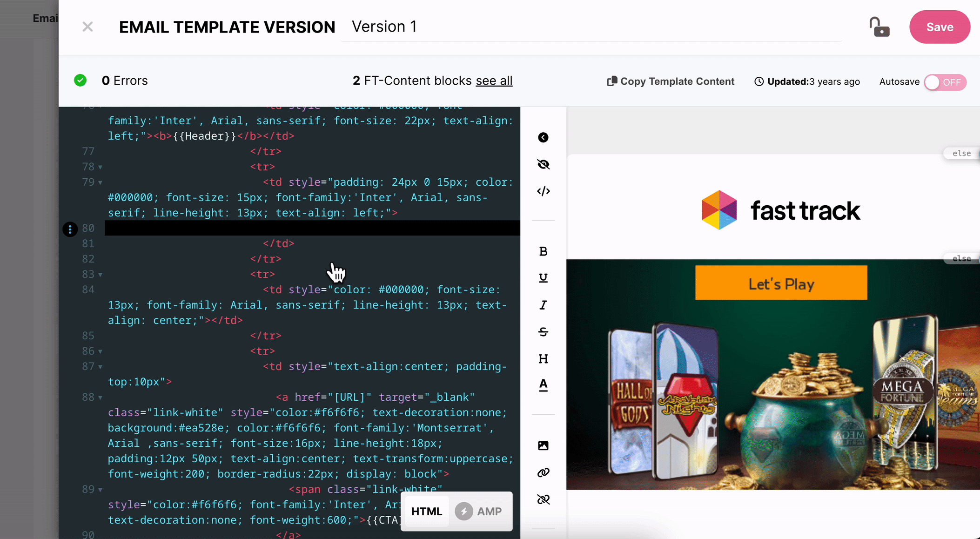Click the insert link icon
980x539 pixels.
(x=543, y=473)
